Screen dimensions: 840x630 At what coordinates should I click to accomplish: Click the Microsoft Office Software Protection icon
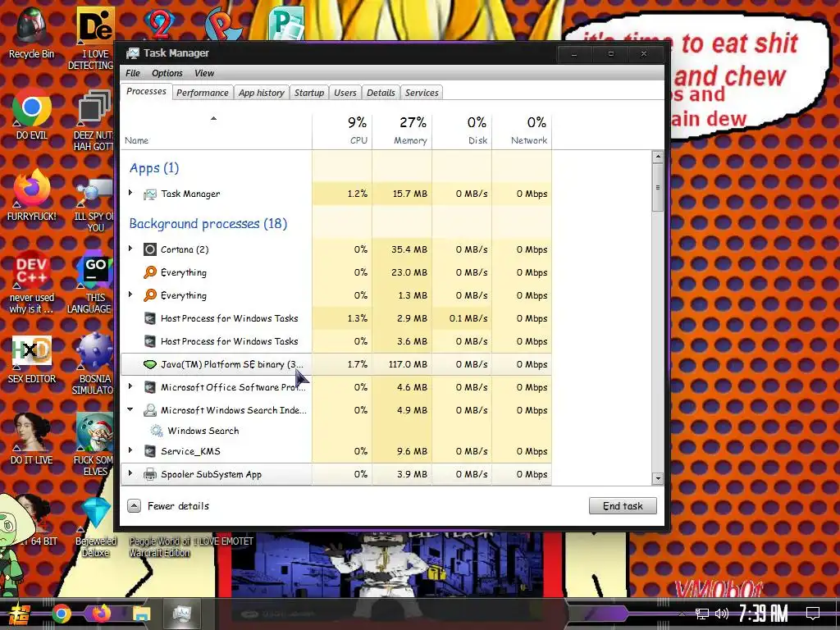pyautogui.click(x=150, y=387)
